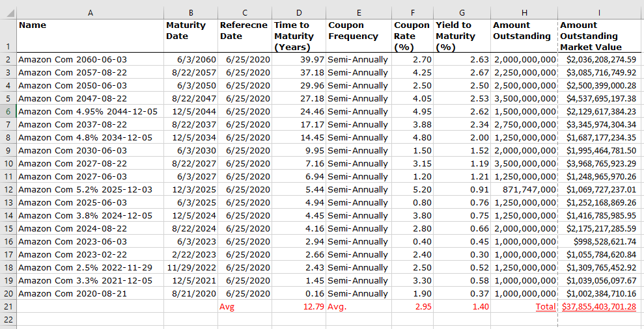Click 'Time to Maturity (Years)' header cell
The height and width of the screenshot is (329, 644).
299,36
